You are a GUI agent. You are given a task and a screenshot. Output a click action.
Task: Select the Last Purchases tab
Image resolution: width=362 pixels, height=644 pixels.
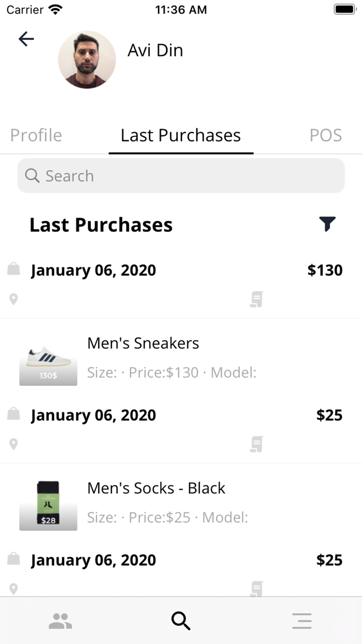181,135
